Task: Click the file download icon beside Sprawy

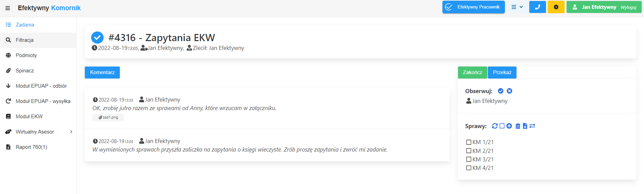Action: click(x=525, y=126)
